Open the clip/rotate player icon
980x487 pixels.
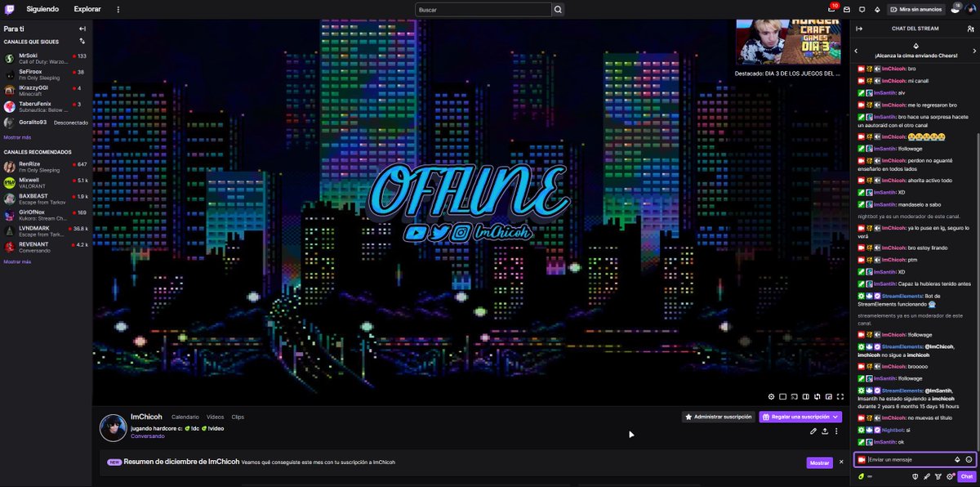click(817, 396)
